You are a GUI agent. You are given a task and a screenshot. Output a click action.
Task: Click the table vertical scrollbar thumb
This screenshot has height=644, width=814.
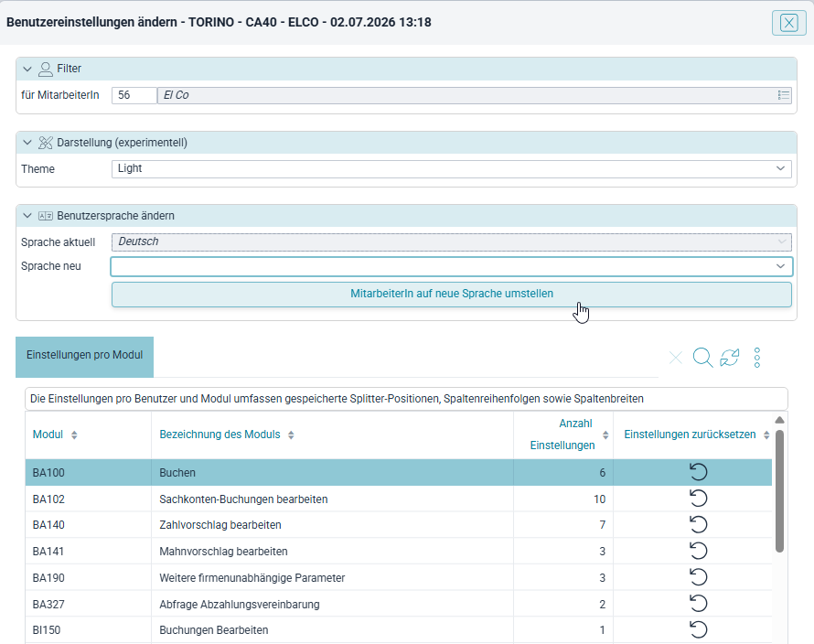pos(779,491)
